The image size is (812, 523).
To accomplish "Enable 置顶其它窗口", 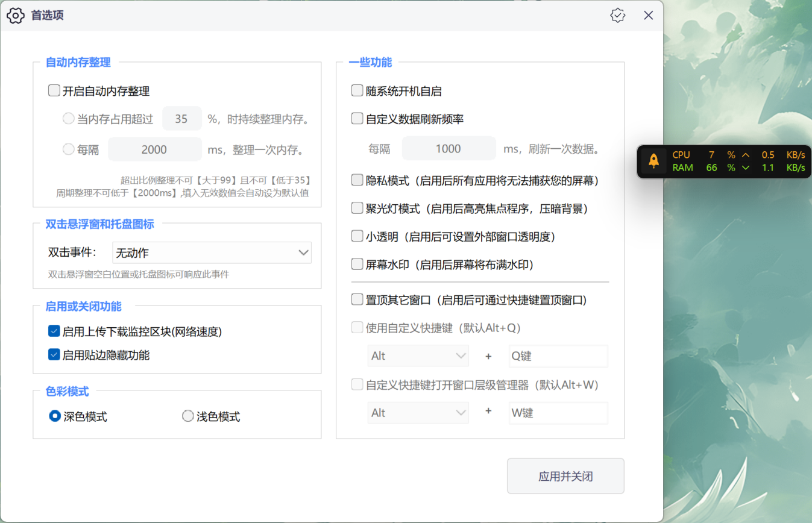I will tap(357, 299).
